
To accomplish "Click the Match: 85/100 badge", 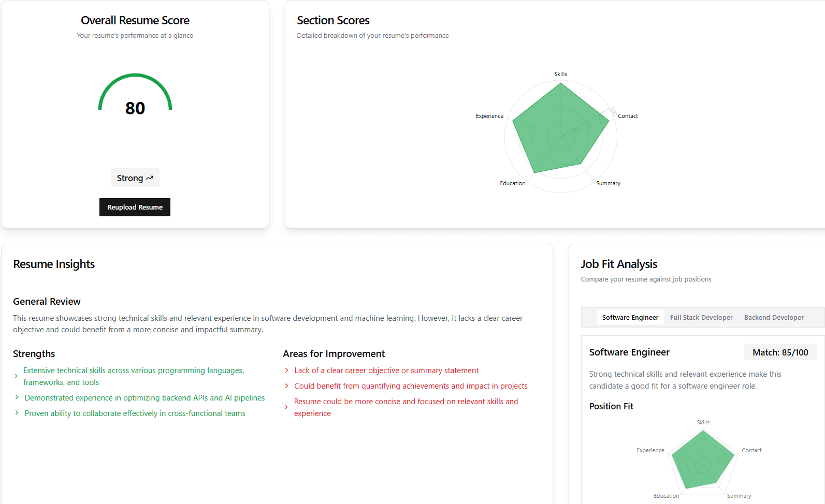I will click(x=780, y=352).
